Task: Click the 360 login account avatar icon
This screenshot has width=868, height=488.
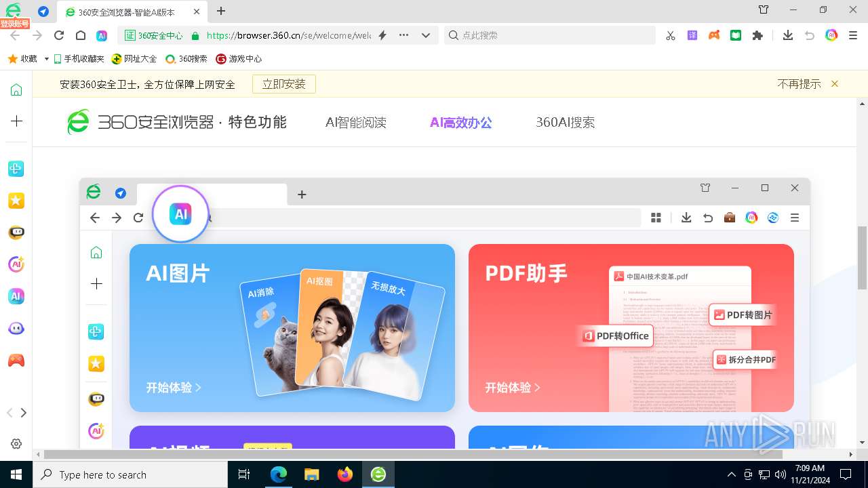Action: (13, 11)
